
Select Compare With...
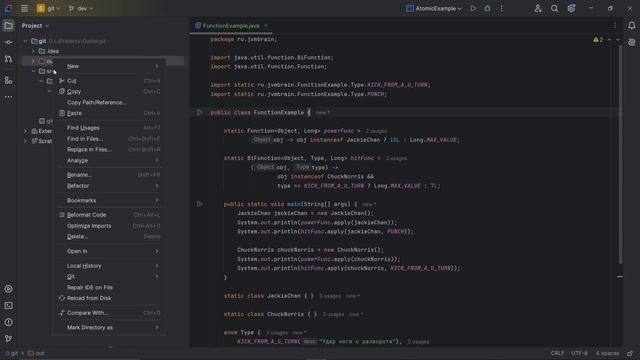pos(109,313)
